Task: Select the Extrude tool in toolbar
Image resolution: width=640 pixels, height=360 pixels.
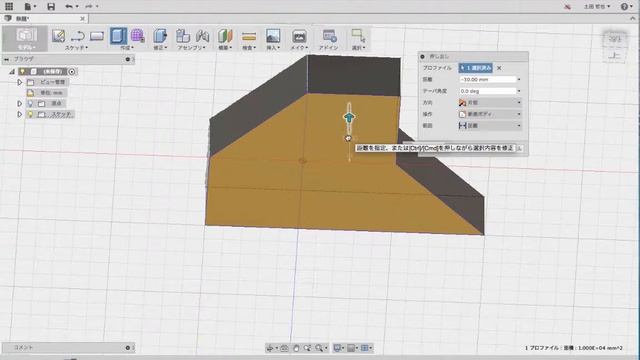Action: click(x=118, y=36)
